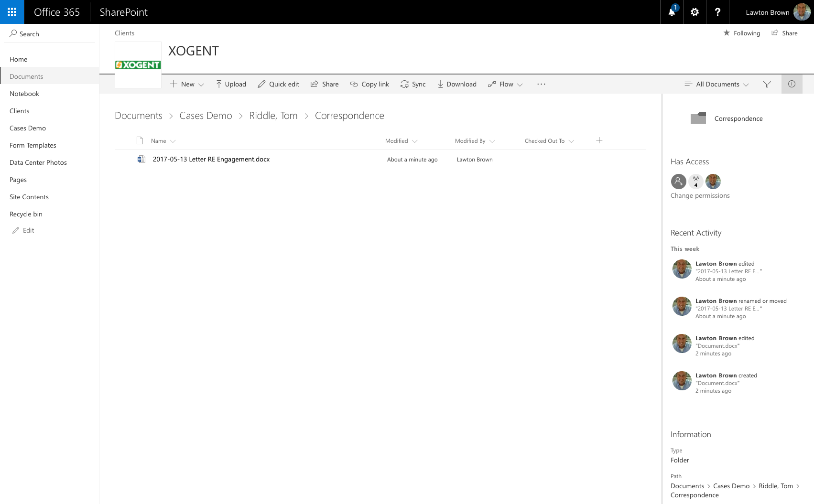Click the Word icon for the engagement letter
The image size is (814, 504).
141,159
